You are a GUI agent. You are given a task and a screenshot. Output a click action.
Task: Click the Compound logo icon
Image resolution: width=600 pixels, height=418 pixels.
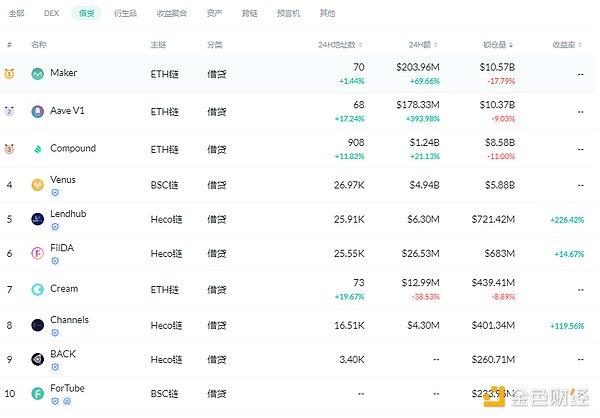pos(38,150)
